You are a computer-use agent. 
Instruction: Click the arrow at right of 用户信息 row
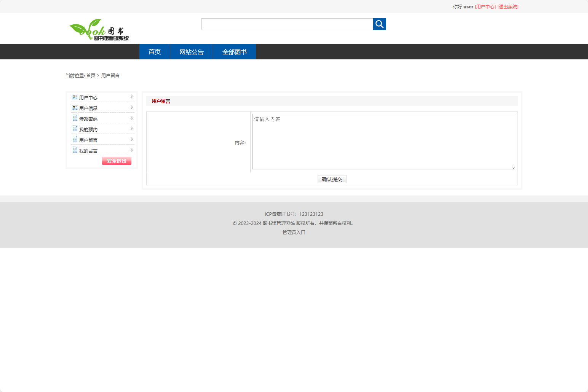(x=132, y=107)
